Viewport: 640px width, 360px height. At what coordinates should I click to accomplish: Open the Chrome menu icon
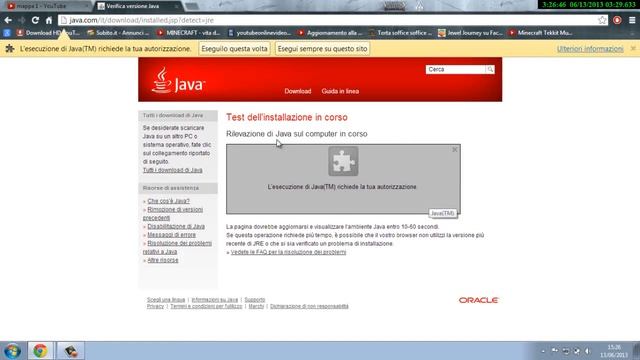632,20
